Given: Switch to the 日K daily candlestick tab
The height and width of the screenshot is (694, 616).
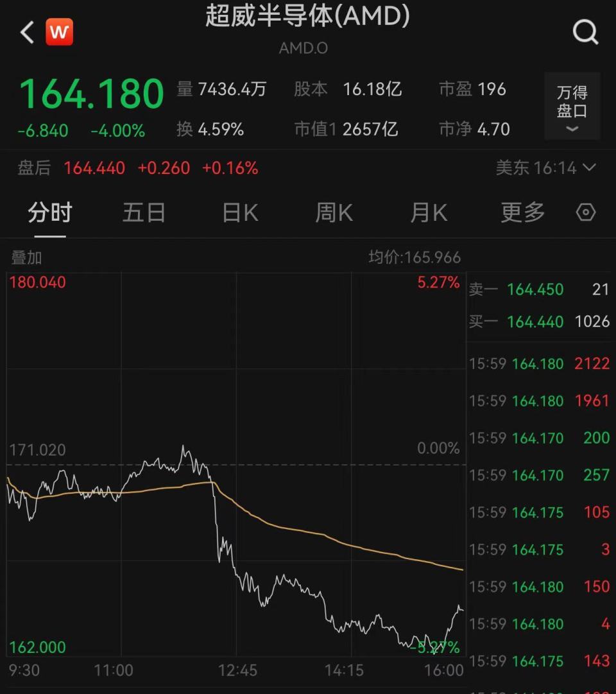Looking at the screenshot, I should [x=239, y=213].
